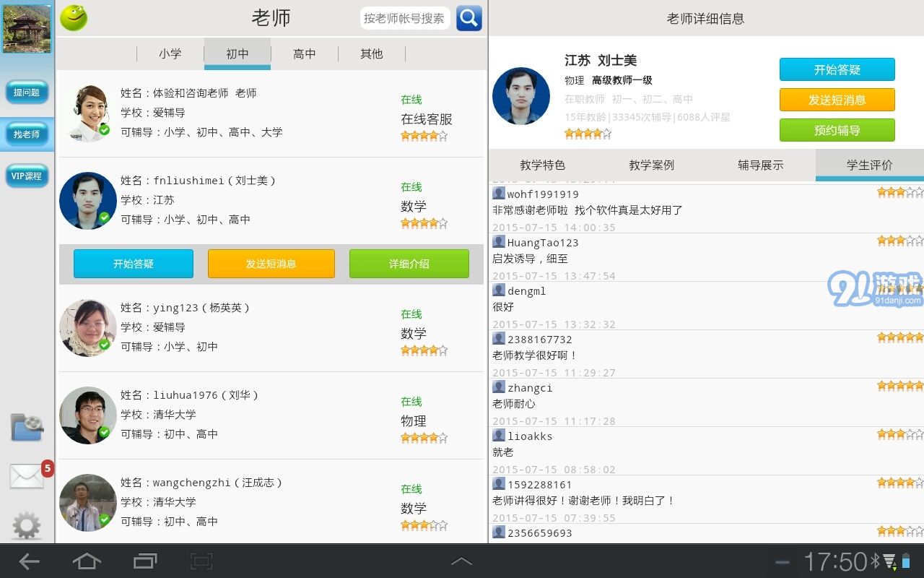924x578 pixels.
Task: Open the wangchengzhi teacher avatar
Action: 88,503
